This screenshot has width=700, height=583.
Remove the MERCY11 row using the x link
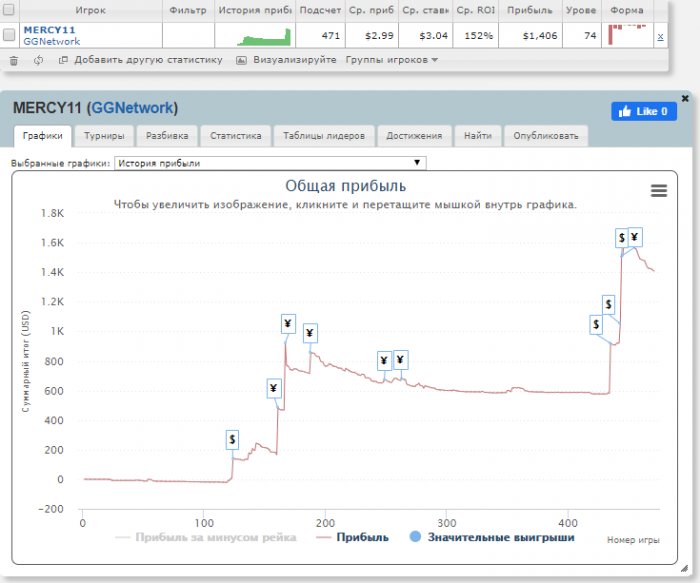coord(659,36)
